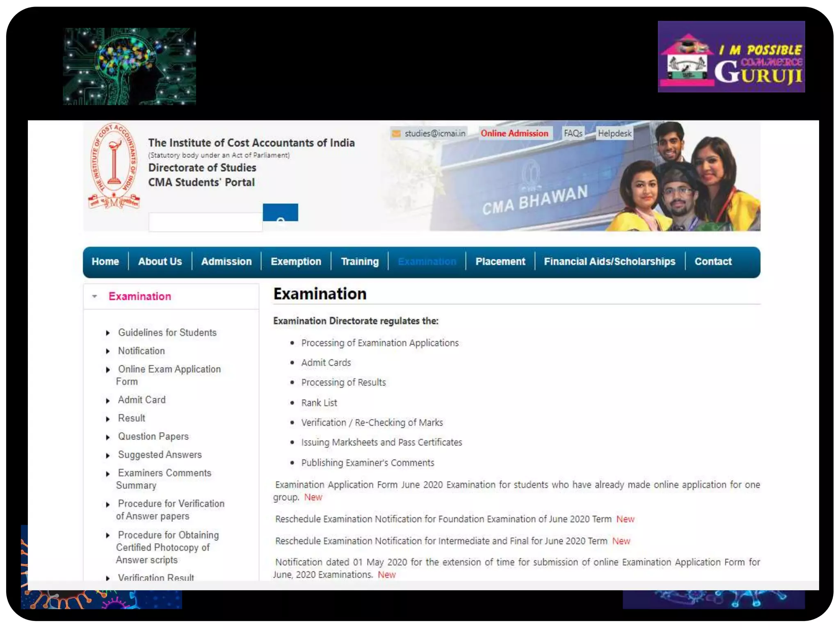Click the blue search button icon

tap(280, 213)
